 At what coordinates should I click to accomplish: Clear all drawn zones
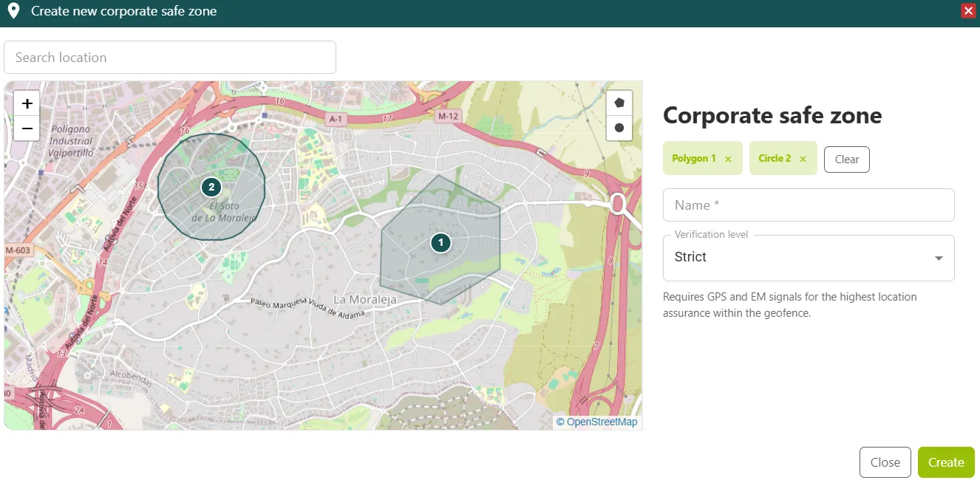click(x=847, y=160)
